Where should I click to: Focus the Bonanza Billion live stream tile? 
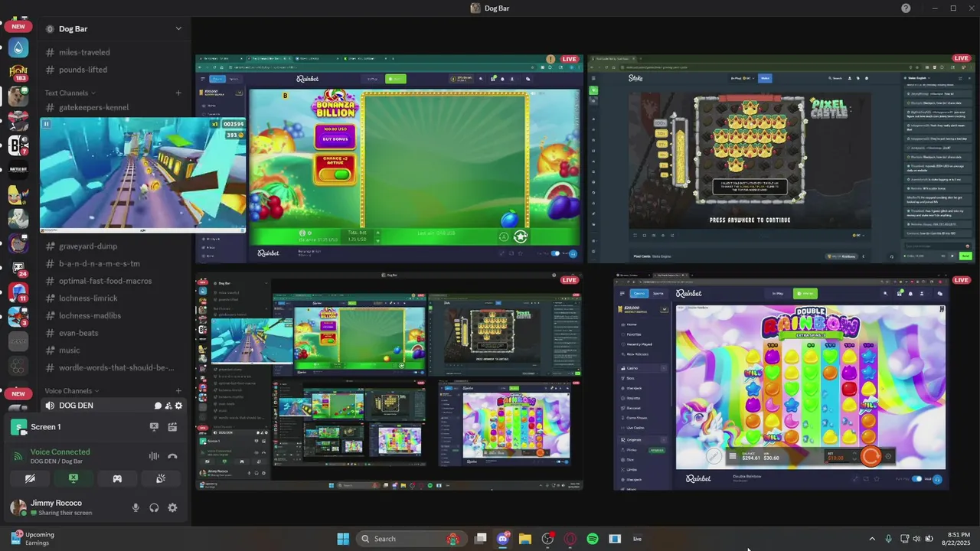(389, 158)
